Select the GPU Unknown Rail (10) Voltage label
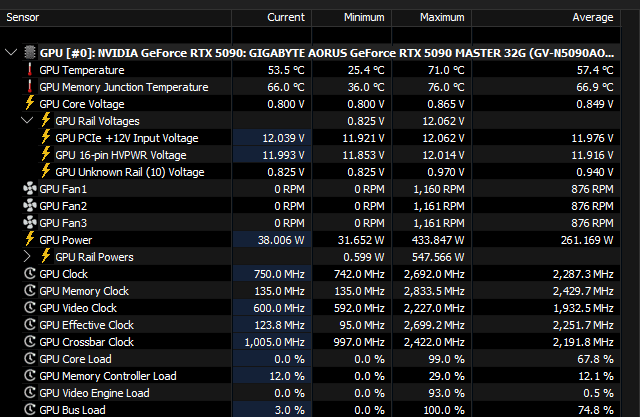The image size is (640, 417). click(130, 172)
